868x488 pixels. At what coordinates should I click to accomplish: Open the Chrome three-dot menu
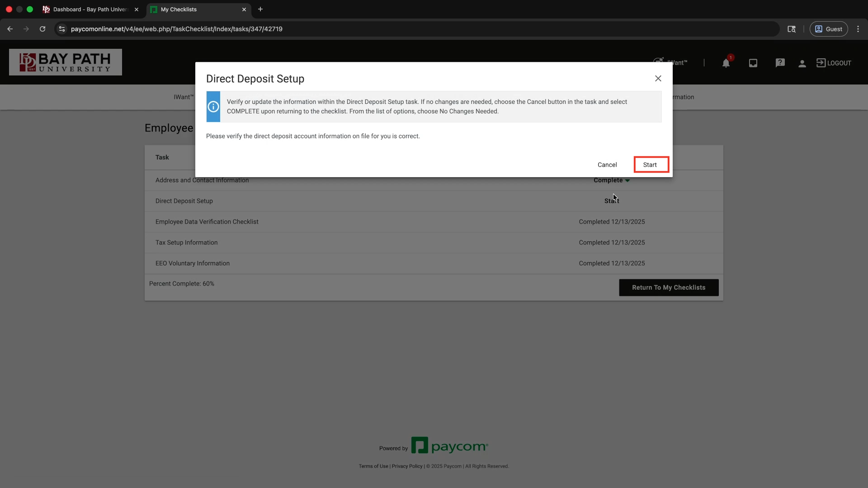tap(858, 29)
